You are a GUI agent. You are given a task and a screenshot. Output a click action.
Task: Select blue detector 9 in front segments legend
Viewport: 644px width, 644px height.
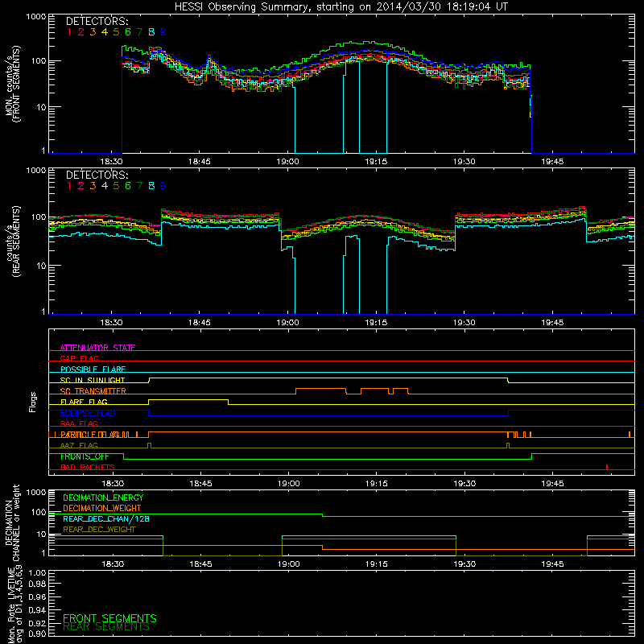click(163, 31)
